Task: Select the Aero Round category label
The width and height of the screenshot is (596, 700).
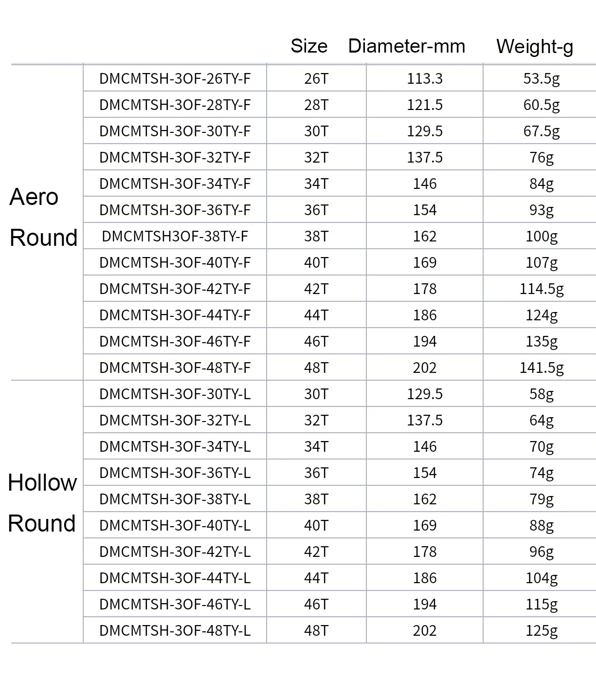Action: pyautogui.click(x=43, y=217)
